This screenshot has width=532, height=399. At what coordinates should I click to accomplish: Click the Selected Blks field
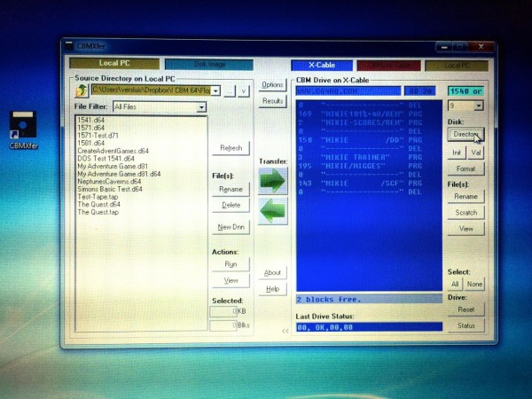point(223,325)
